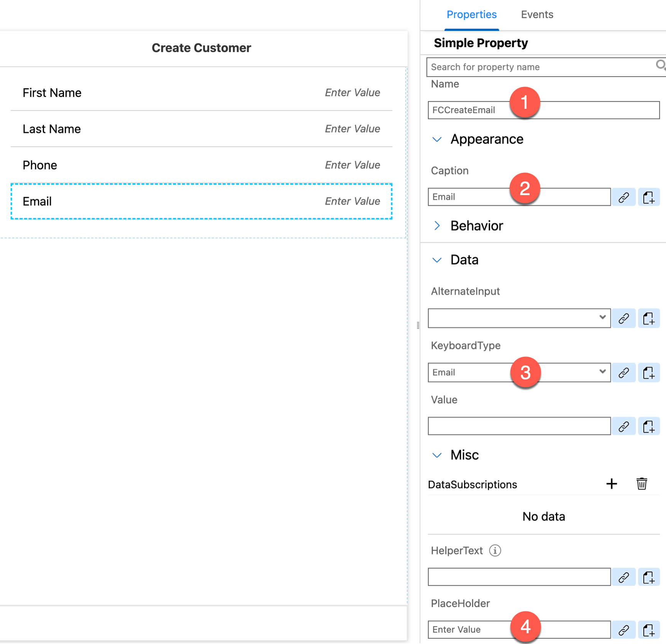Collapse the Misc section
Image resolution: width=666 pixels, height=644 pixels.
coord(437,455)
